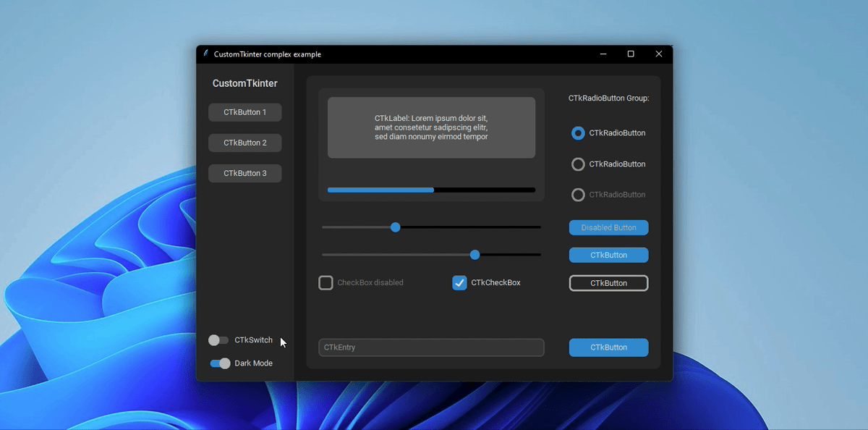Image resolution: width=868 pixels, height=430 pixels.
Task: Select CTkButton 3 in the sidebar
Action: pos(244,173)
